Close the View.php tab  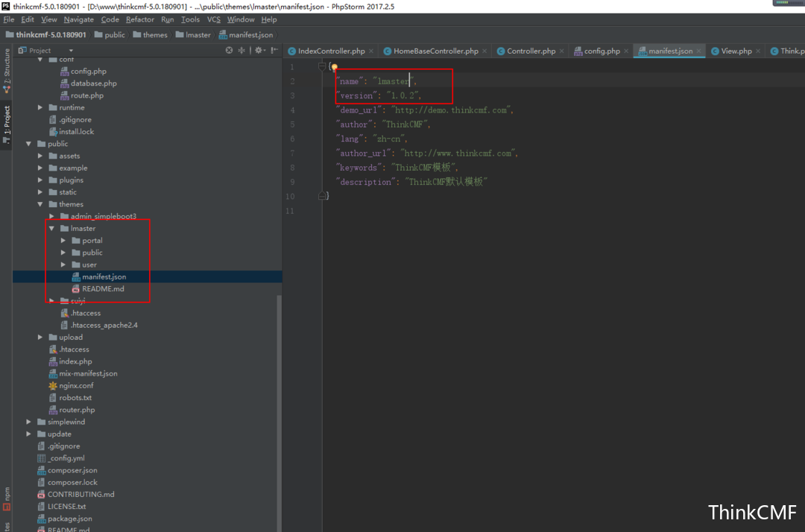pyautogui.click(x=758, y=51)
